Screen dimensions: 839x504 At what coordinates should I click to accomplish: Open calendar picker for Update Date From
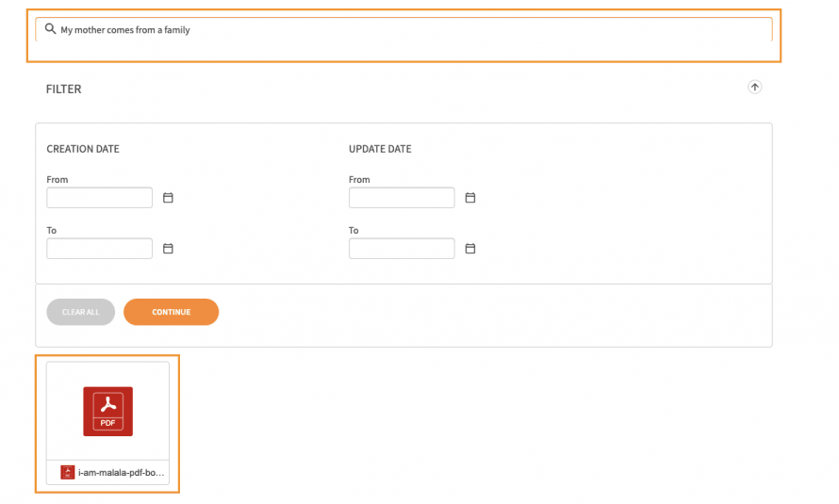coord(470,198)
